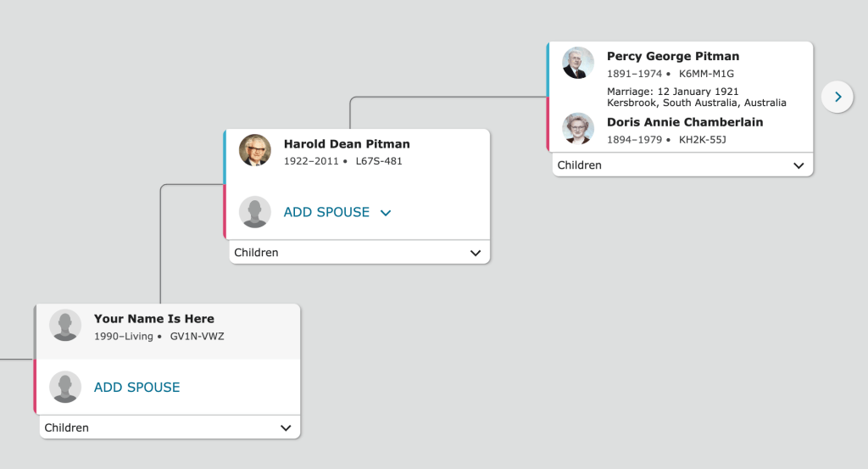
Task: Open Doris Annie Chamberlain's name link
Action: point(685,122)
